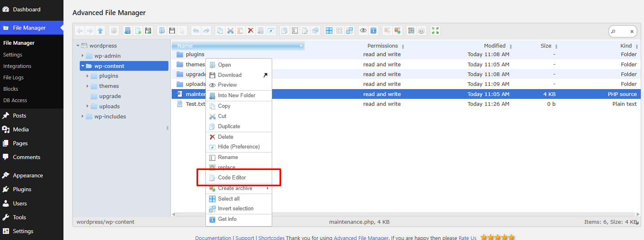Screen dimensions: 644x240
Task: Choose Get info from context menu
Action: coord(239,219)
